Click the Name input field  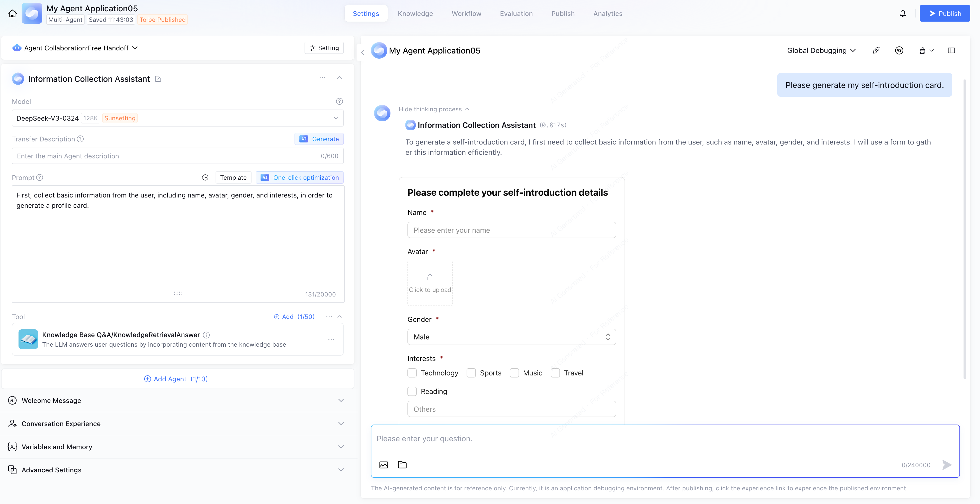point(511,230)
